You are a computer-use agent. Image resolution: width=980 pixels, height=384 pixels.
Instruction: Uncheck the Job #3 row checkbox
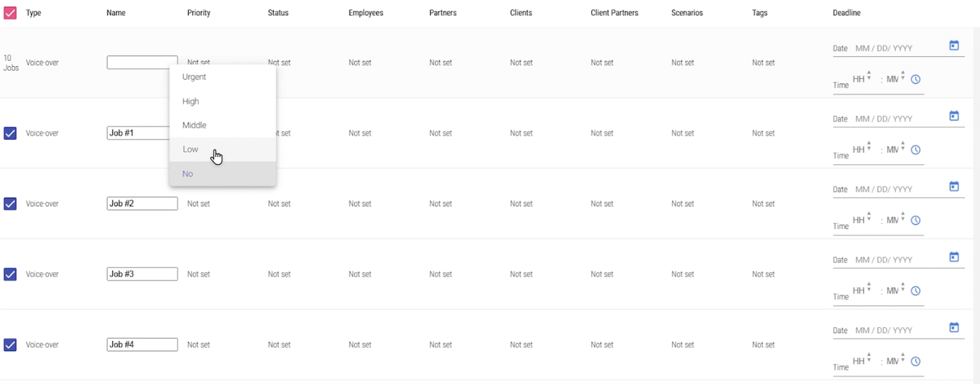click(x=10, y=274)
